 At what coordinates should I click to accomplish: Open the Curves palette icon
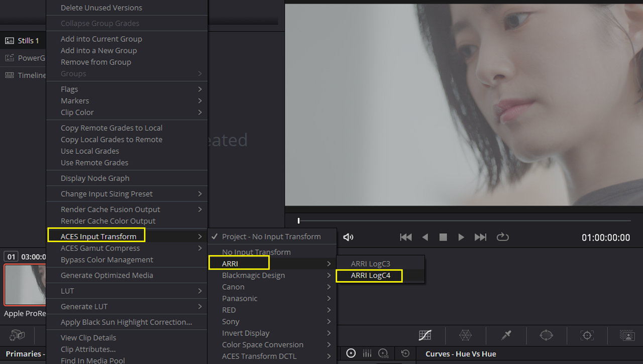tap(425, 335)
